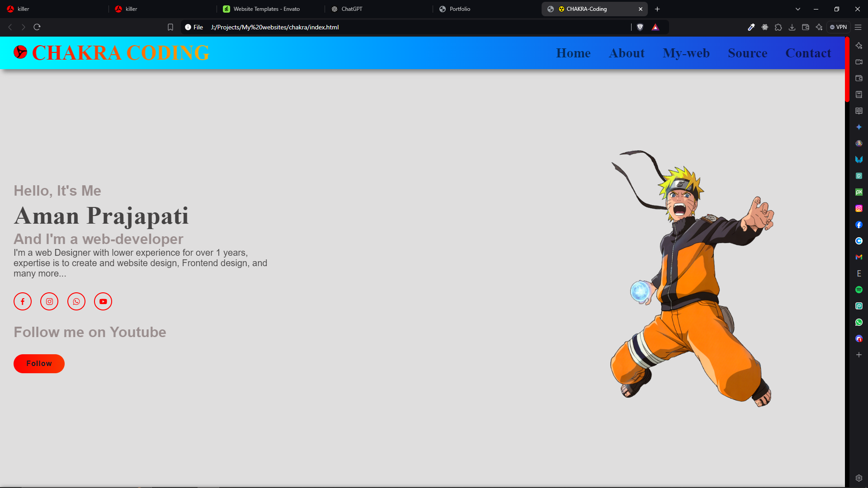The width and height of the screenshot is (868, 488).
Task: Switch to the second killer tab
Action: [163, 9]
